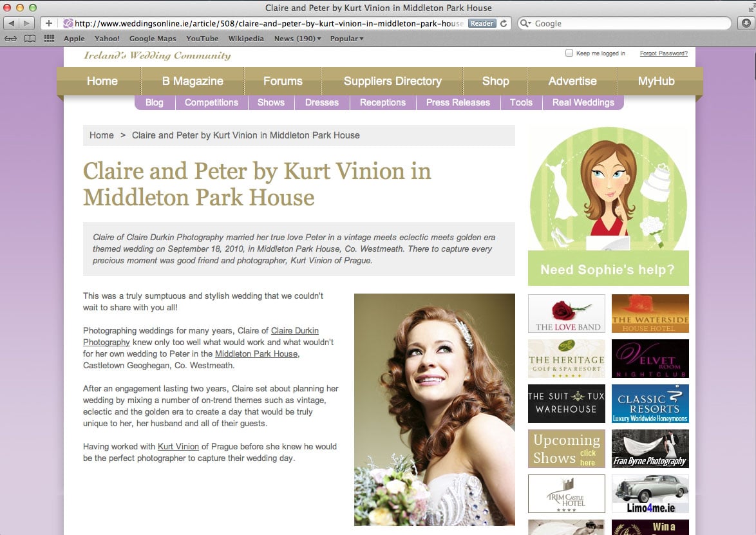Click The Suit Tux Warehouse ad
Screen dimensions: 756x535
[x=567, y=404]
